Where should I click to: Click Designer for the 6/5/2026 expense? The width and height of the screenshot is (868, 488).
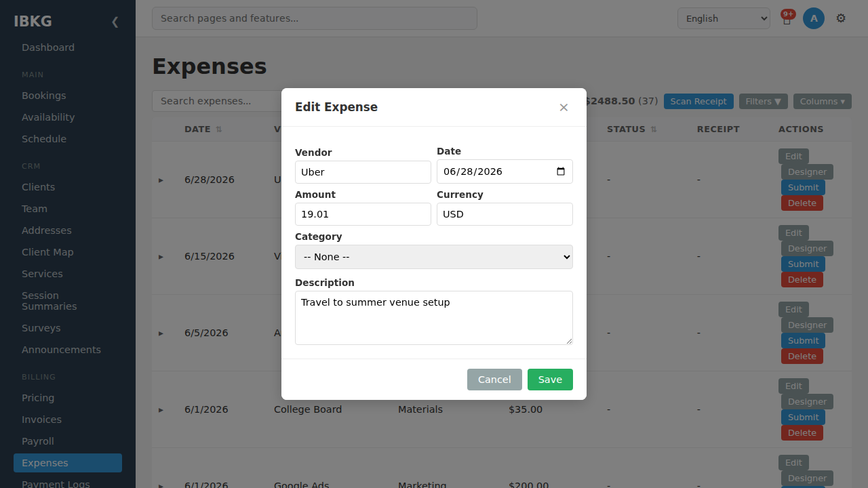tap(807, 325)
